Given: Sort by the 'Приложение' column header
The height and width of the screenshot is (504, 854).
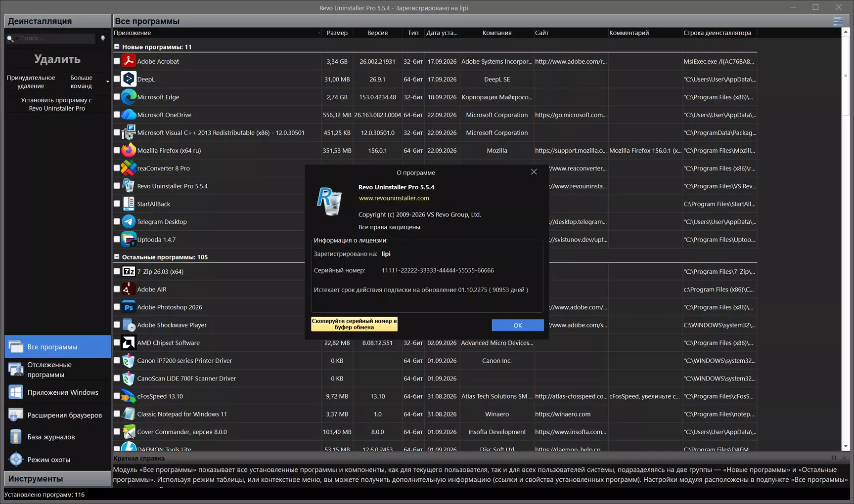Looking at the screenshot, I should (x=217, y=33).
